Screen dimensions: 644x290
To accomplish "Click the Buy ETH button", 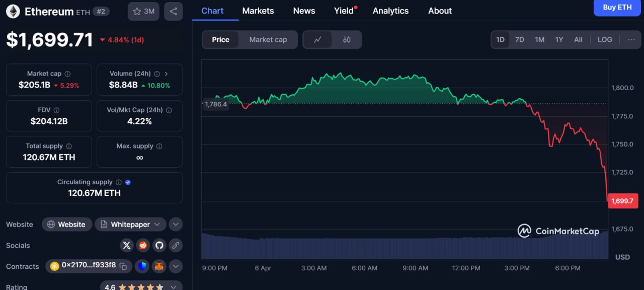I will 617,8.
